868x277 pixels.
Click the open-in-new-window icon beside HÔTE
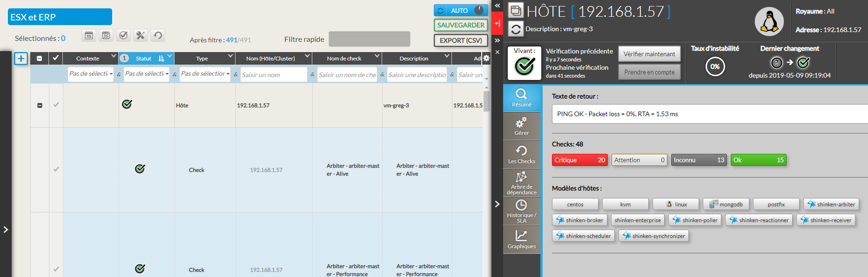516,10
